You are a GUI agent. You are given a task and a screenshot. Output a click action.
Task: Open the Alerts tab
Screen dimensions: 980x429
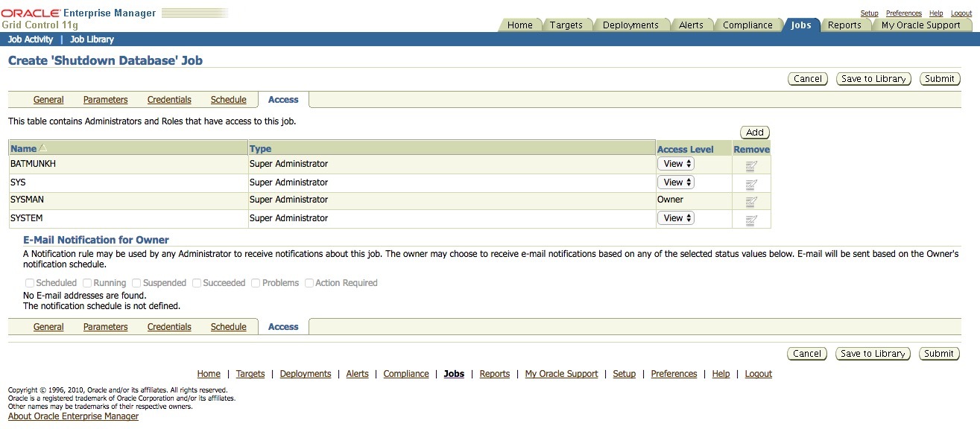click(x=691, y=25)
